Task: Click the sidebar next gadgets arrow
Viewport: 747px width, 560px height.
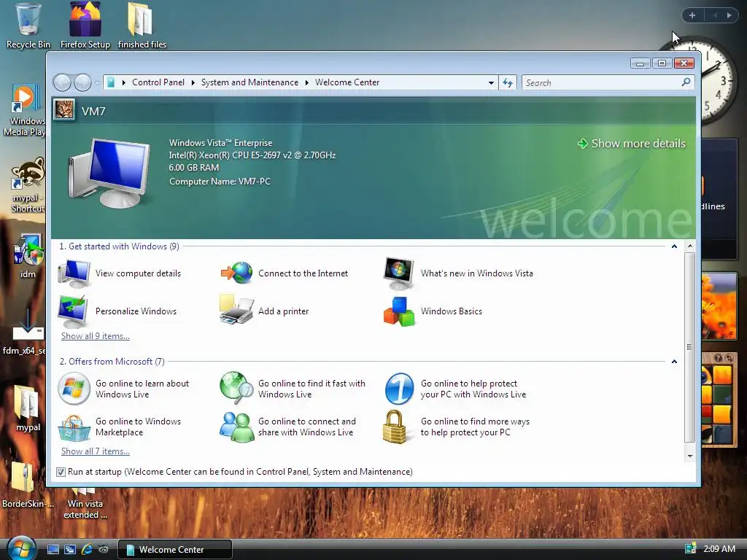Action: 729,15
